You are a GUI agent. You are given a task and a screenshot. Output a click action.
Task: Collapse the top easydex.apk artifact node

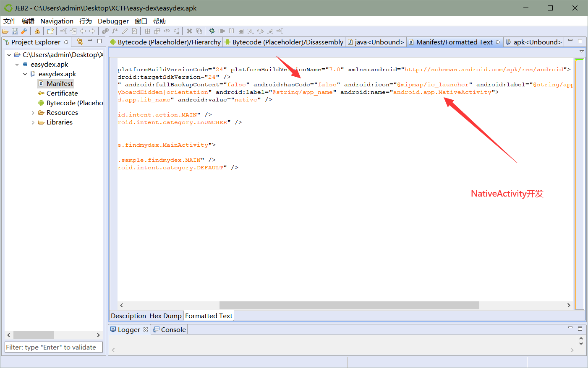coord(17,65)
